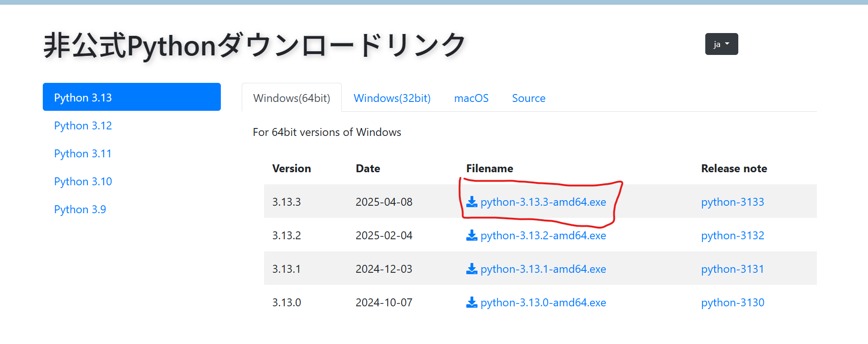Select the Windows(64bit) tab

(292, 98)
